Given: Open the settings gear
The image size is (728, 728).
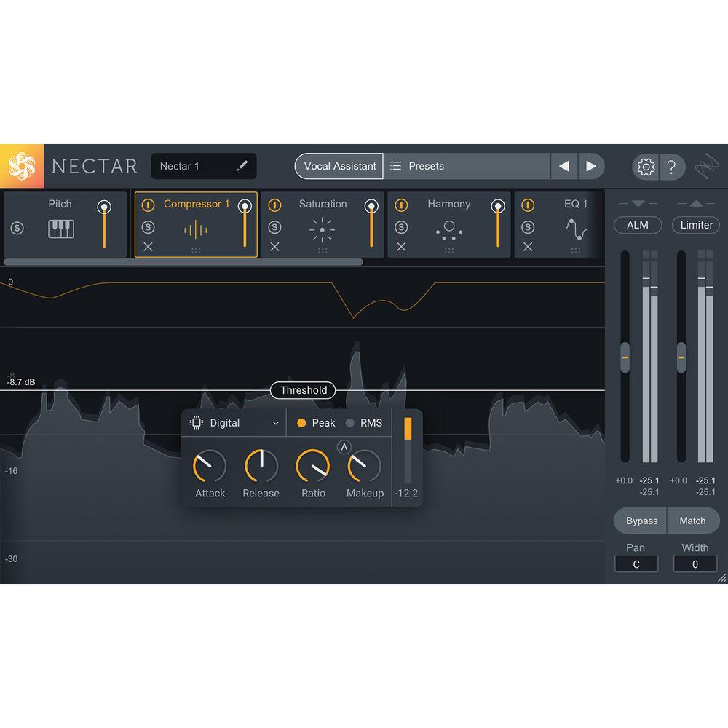Looking at the screenshot, I should pos(645,167).
